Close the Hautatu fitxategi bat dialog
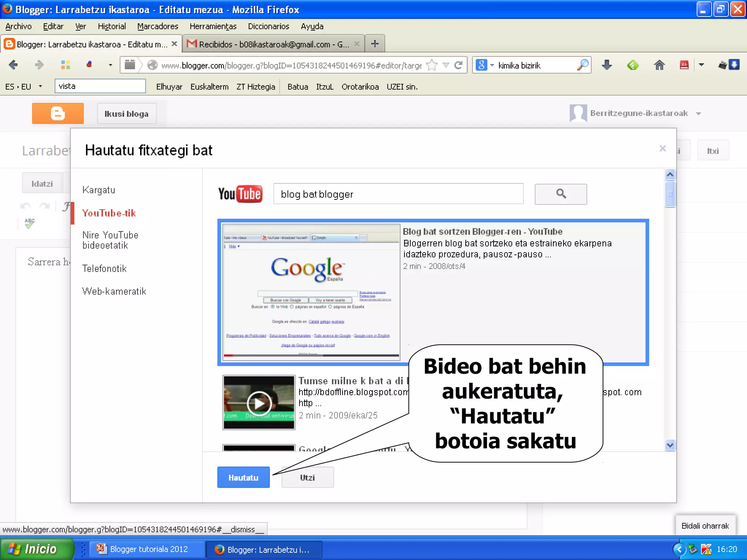Image resolution: width=747 pixels, height=560 pixels. pyautogui.click(x=663, y=148)
